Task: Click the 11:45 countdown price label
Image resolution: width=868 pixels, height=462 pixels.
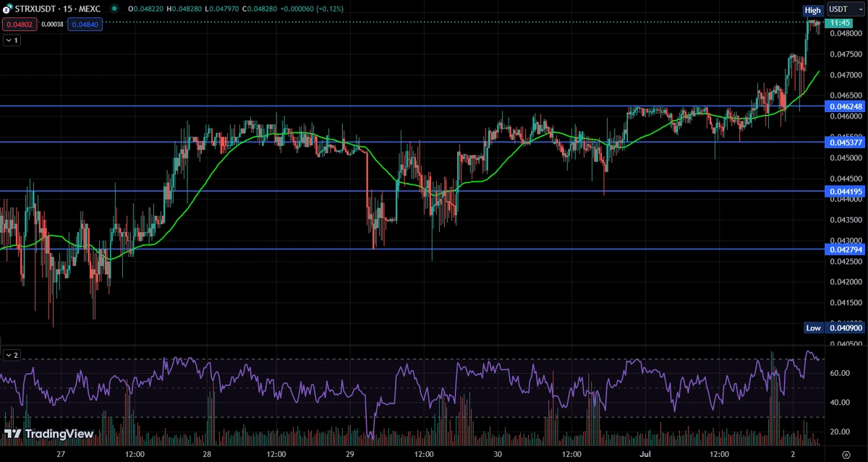Action: 838,23
